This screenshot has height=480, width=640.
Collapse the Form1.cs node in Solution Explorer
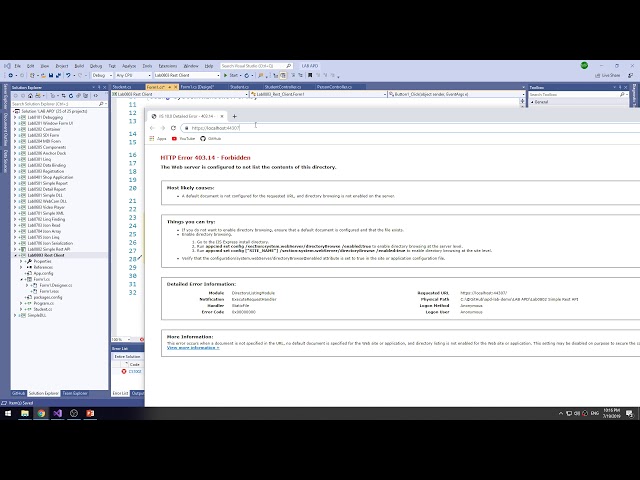[x=21, y=279]
